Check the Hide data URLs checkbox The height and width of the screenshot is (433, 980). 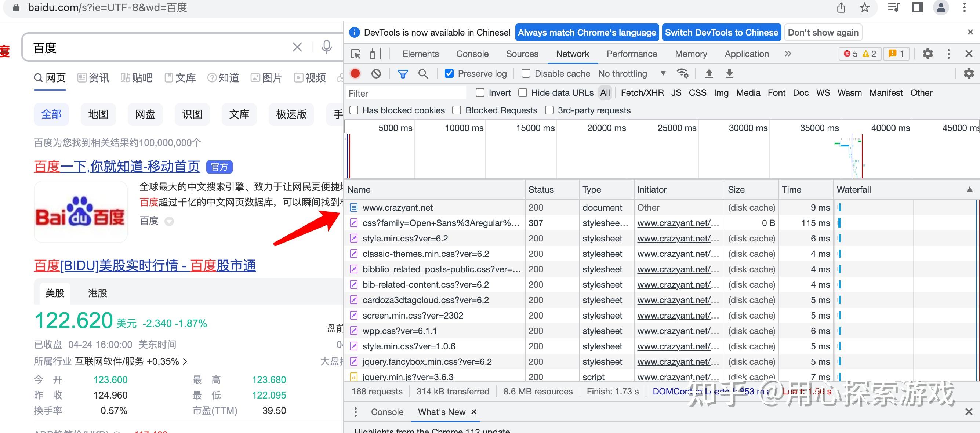tap(523, 92)
